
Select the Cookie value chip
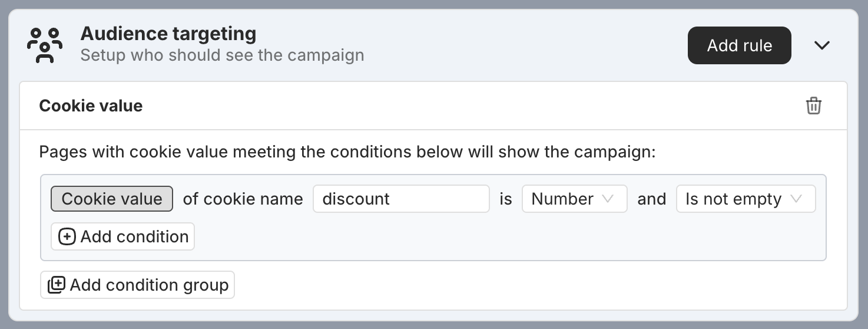[x=112, y=199]
